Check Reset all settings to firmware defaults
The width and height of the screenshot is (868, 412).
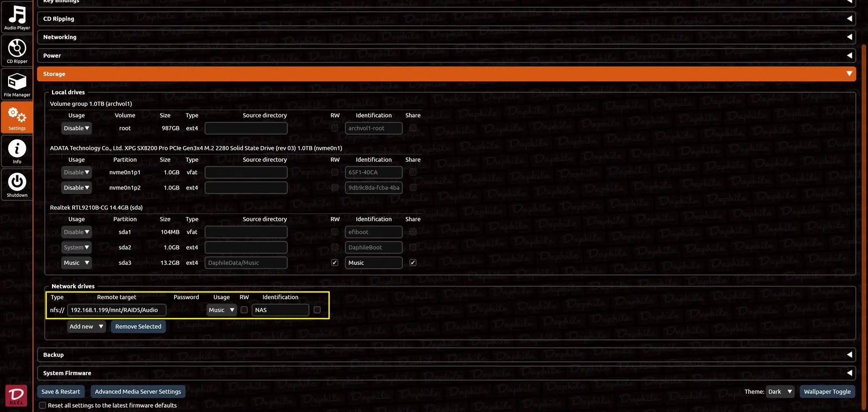pos(42,405)
